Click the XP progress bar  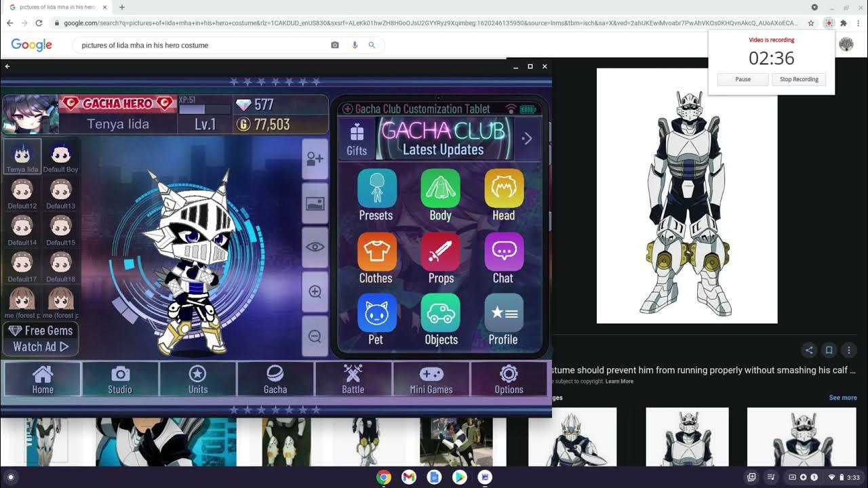pyautogui.click(x=205, y=109)
